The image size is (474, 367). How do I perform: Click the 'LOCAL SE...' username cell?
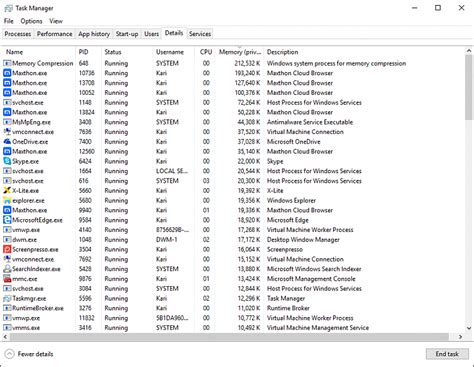point(172,171)
